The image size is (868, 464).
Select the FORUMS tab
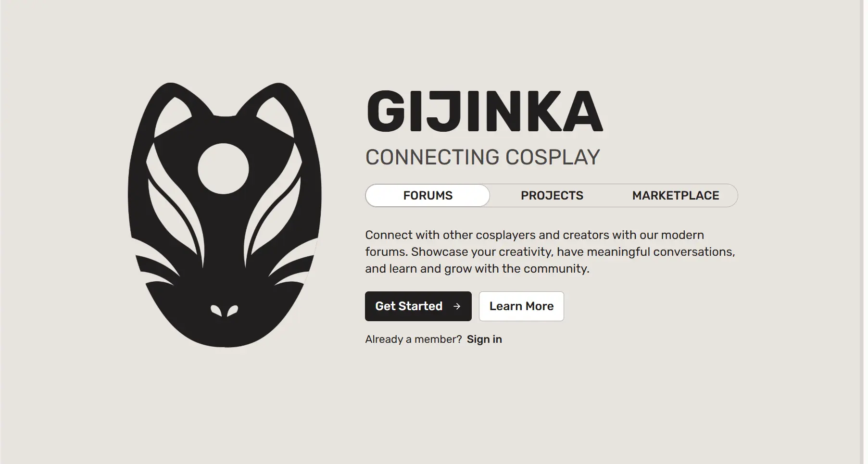(428, 196)
